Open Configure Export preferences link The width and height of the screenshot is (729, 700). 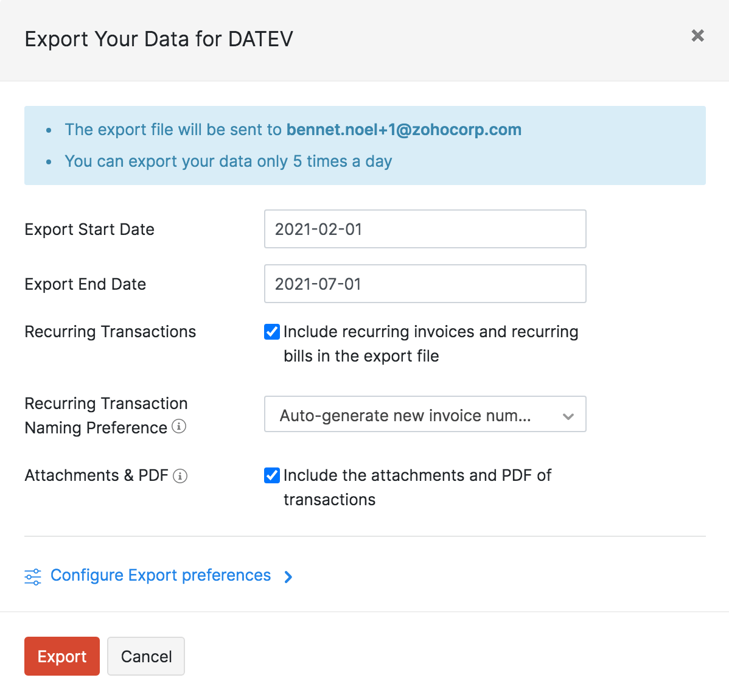tap(161, 575)
